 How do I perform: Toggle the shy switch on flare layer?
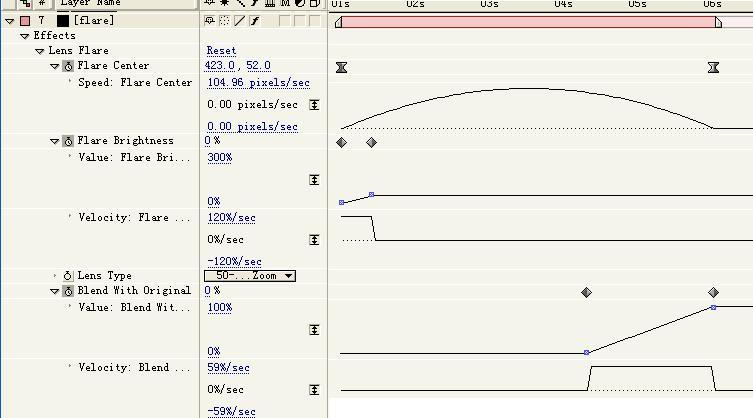209,21
